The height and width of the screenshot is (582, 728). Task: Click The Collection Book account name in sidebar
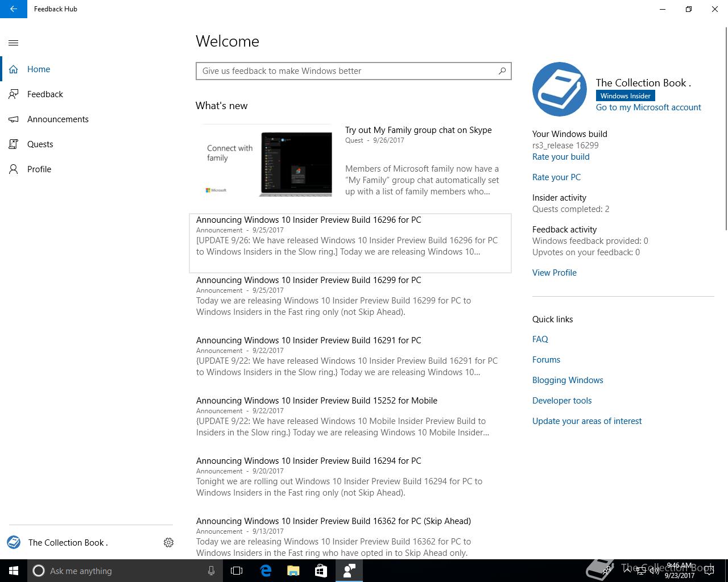[x=68, y=543]
